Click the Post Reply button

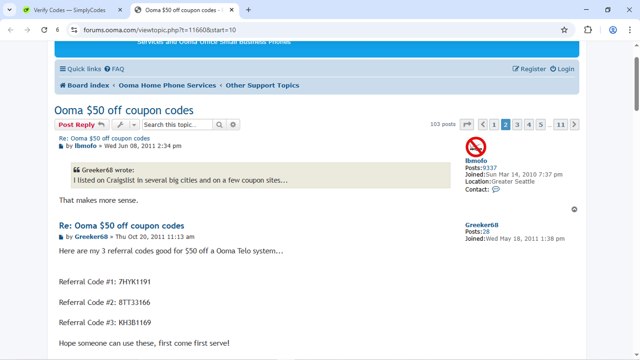click(82, 124)
